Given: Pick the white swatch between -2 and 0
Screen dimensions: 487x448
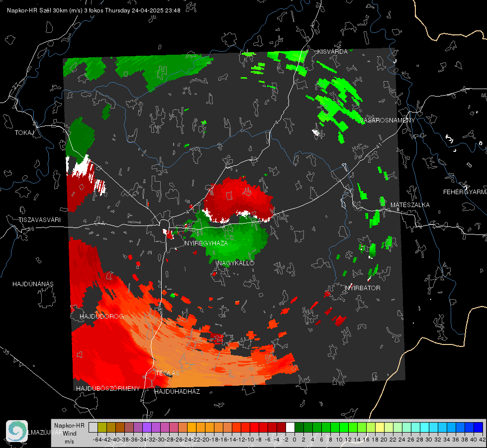Looking at the screenshot, I should 290,428.
